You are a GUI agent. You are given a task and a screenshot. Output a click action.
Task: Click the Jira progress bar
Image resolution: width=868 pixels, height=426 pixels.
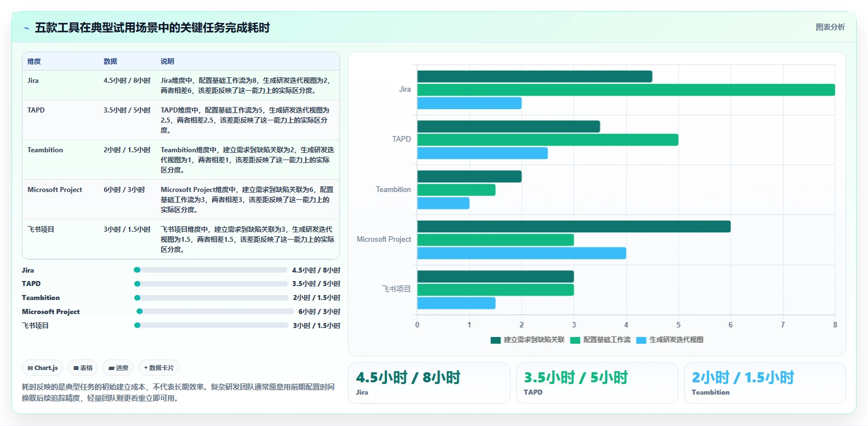pos(210,270)
